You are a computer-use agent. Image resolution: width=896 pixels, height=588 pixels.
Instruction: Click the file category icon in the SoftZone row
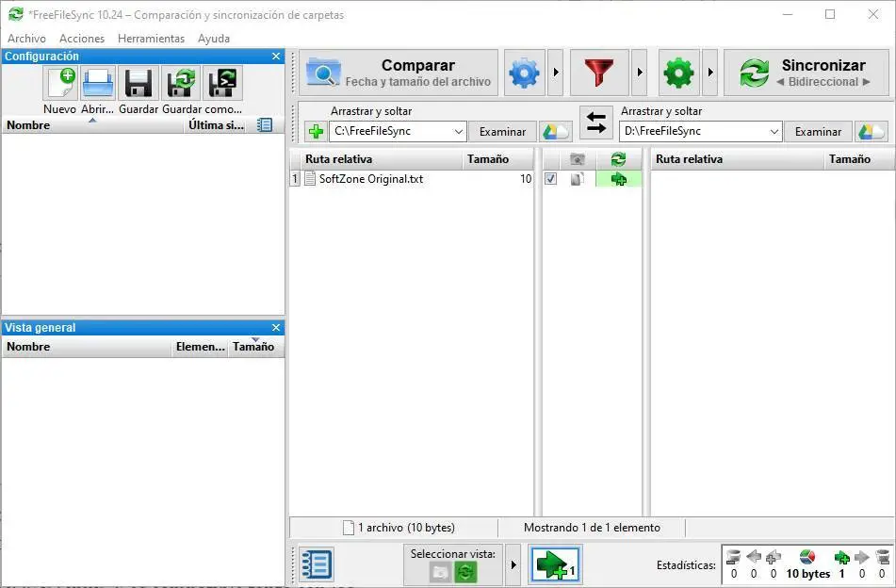[578, 179]
